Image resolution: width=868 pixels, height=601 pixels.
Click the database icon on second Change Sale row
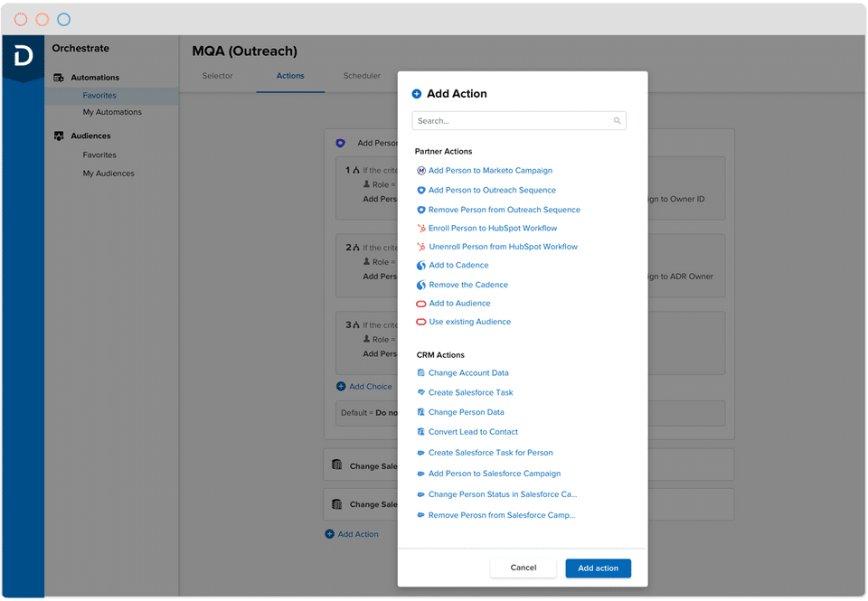336,504
